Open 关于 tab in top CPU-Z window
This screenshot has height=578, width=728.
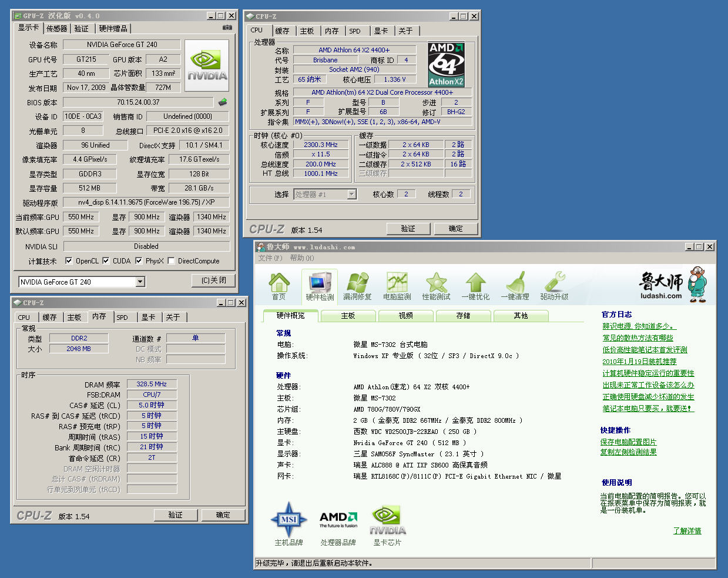coord(405,31)
